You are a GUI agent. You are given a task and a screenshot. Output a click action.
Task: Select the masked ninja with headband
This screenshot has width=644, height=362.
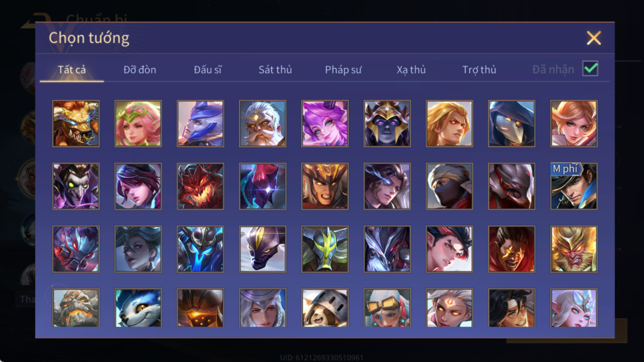click(x=449, y=186)
